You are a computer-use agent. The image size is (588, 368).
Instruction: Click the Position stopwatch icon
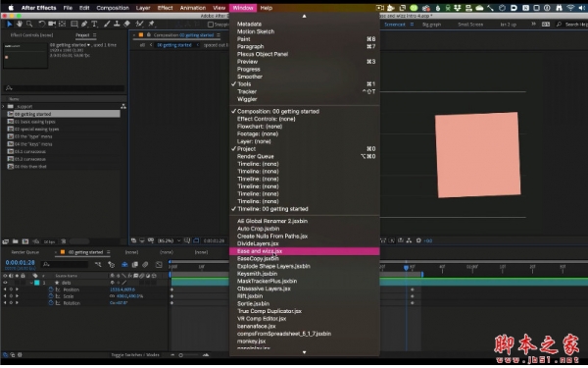tap(51, 289)
